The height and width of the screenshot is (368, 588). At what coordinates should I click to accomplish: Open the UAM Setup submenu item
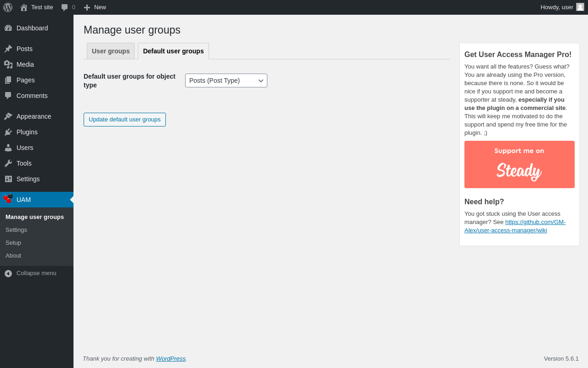click(13, 242)
